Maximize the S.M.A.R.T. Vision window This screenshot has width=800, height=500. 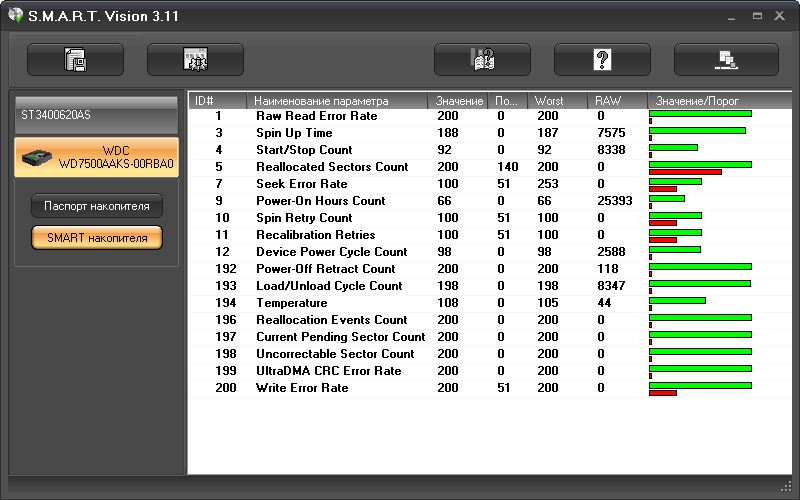[757, 16]
